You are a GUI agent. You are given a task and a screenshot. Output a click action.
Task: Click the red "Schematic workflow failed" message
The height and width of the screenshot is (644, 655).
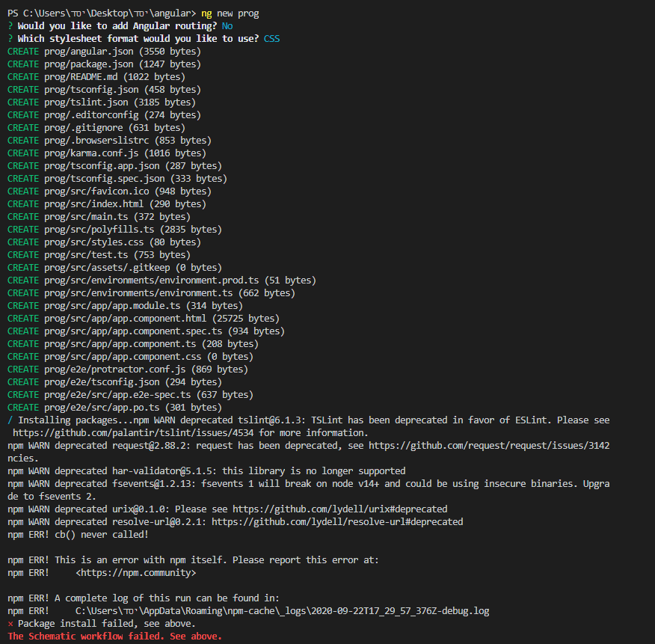pos(114,636)
